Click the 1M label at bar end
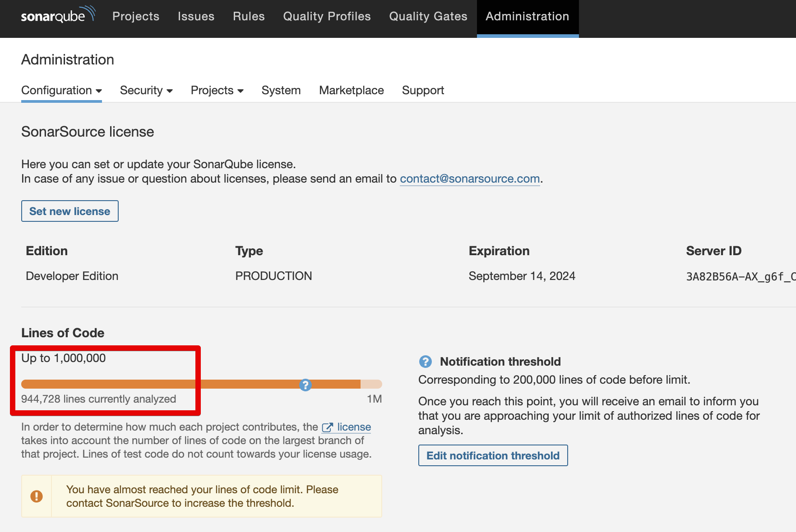796x532 pixels. (374, 399)
